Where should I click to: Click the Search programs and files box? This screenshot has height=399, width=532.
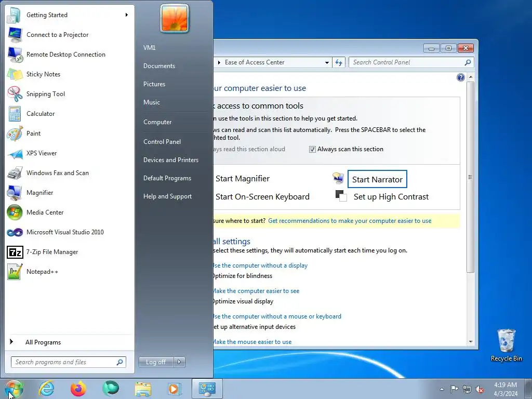tap(68, 362)
